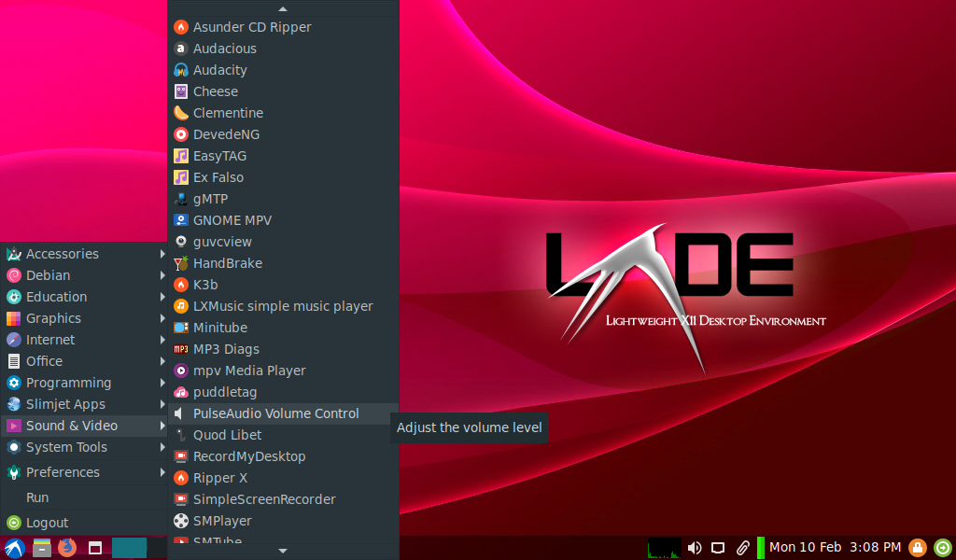Click the Clementine orange icon
This screenshot has width=956, height=560.
click(x=181, y=113)
